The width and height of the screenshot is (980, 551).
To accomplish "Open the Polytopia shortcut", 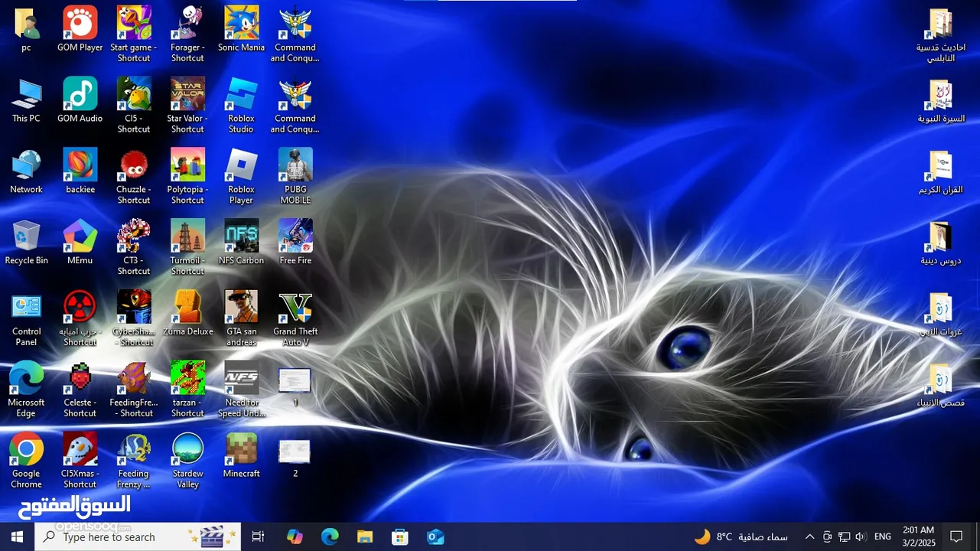I will 187,178.
